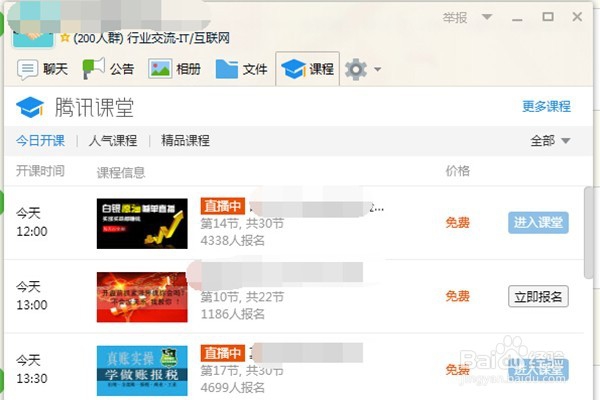Viewport: 600px width, 400px height.
Task: Click the group star favorite icon
Action: pos(65,38)
